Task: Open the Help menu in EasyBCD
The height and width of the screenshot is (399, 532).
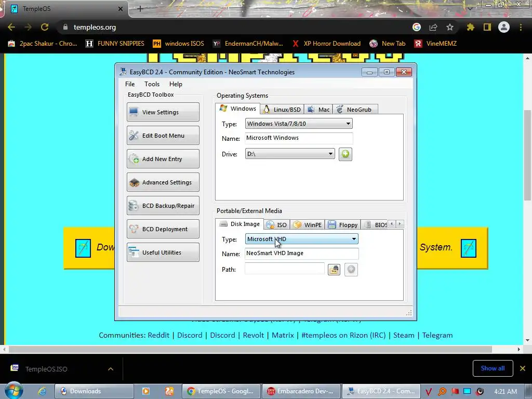Action: (176, 84)
